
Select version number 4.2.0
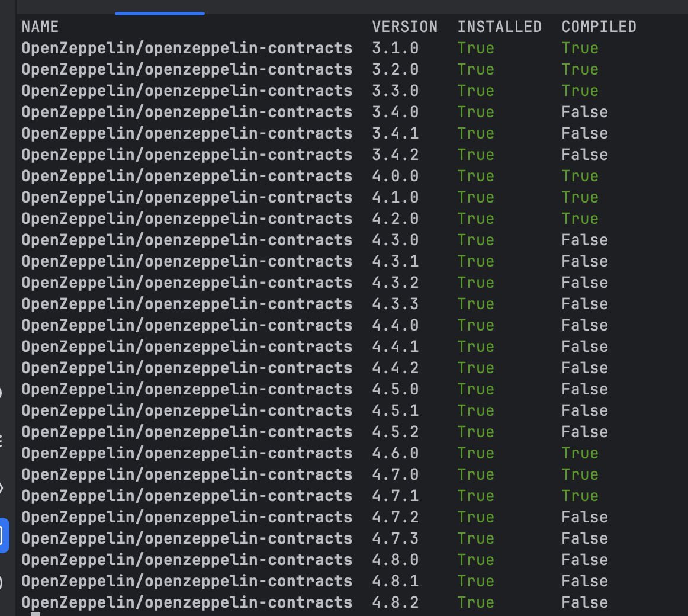click(x=395, y=219)
